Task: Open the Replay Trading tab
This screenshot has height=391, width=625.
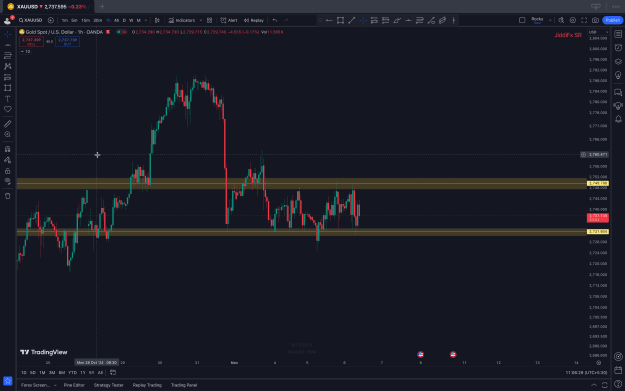Action: pyautogui.click(x=147, y=385)
